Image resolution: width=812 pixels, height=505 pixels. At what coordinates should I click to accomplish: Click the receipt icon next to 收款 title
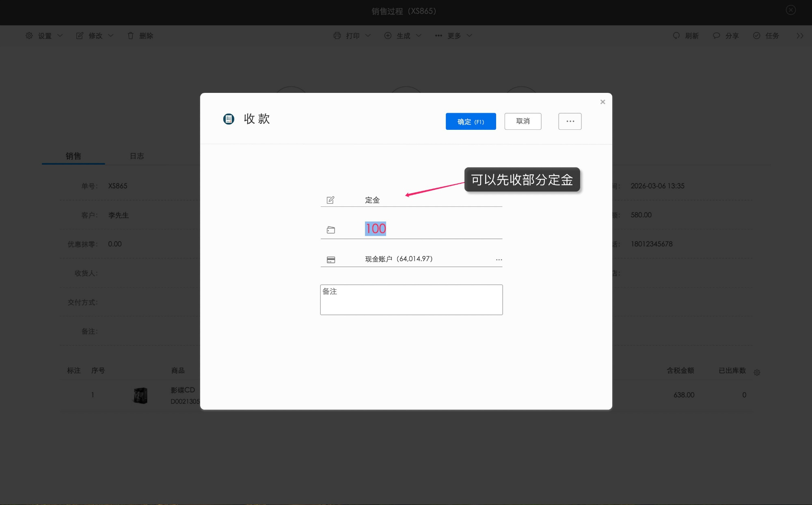pos(229,119)
